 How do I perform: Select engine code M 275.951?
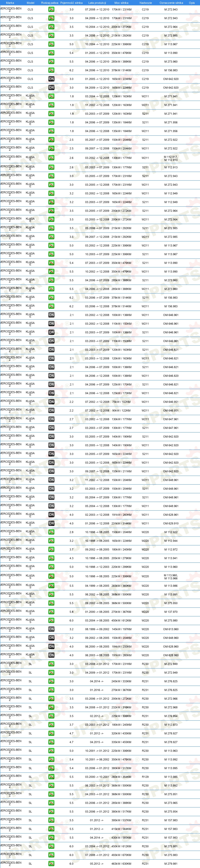[171, 794]
